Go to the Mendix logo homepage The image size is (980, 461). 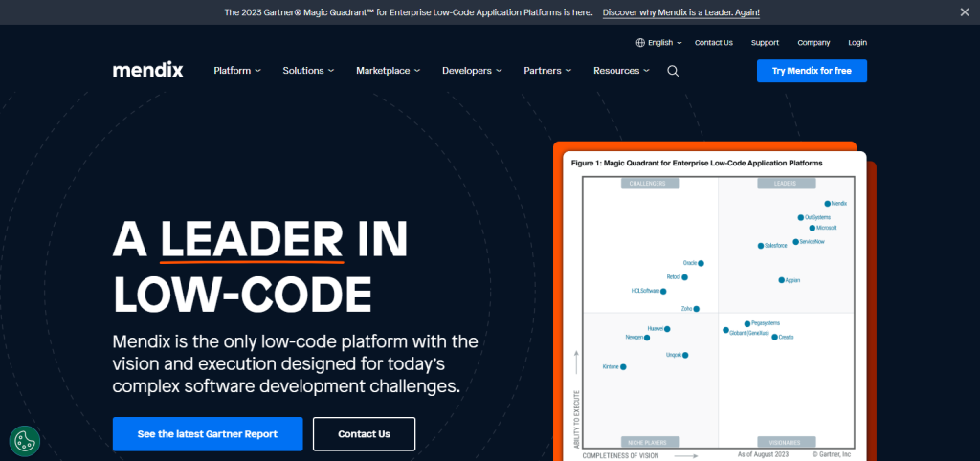(x=148, y=70)
